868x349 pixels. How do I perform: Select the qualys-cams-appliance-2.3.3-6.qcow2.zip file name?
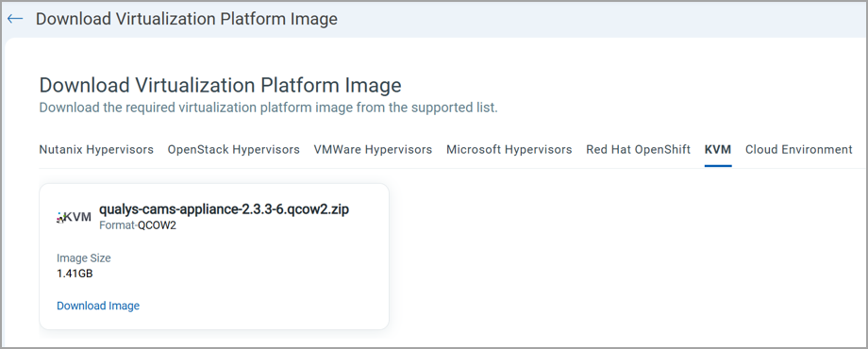225,209
